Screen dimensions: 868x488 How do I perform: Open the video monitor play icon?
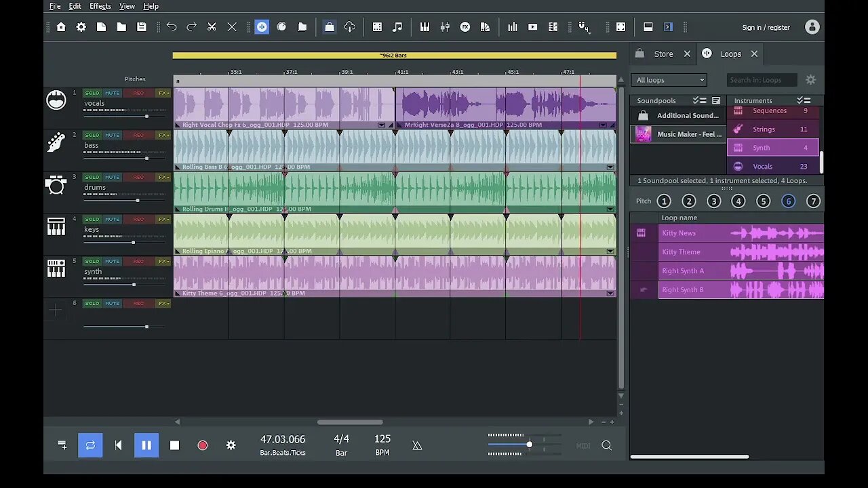pos(533,27)
